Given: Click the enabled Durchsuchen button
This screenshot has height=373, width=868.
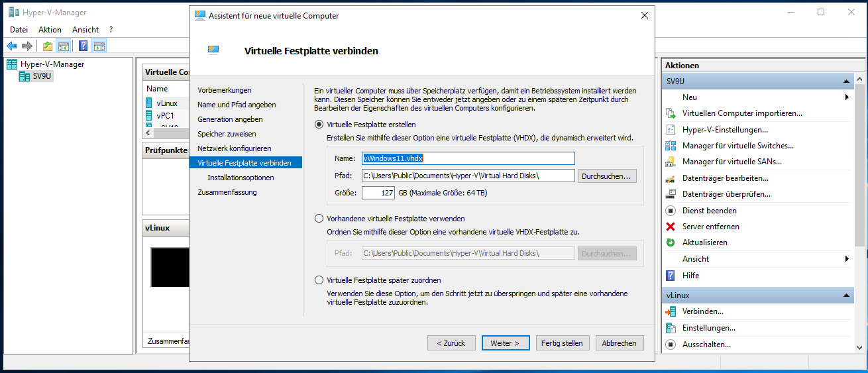Looking at the screenshot, I should click(608, 176).
